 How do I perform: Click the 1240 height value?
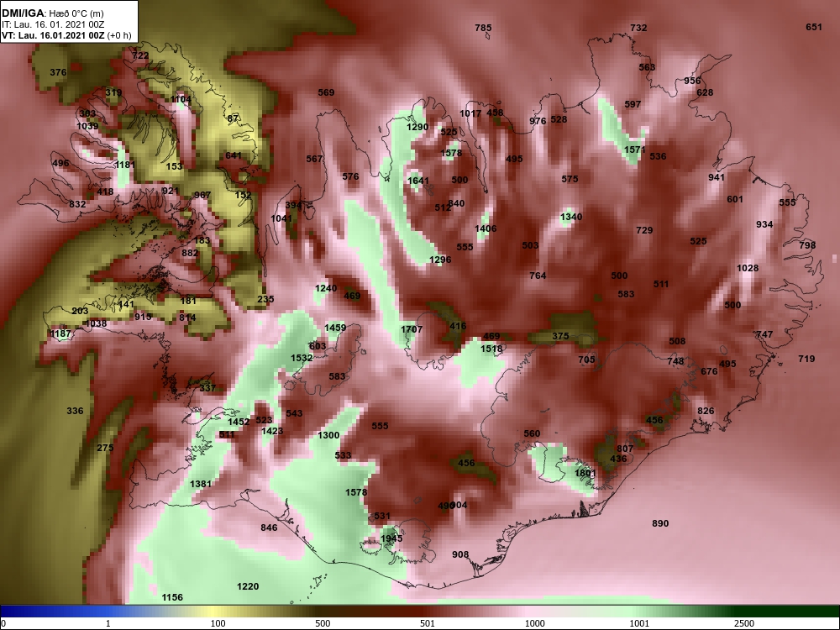click(x=326, y=288)
